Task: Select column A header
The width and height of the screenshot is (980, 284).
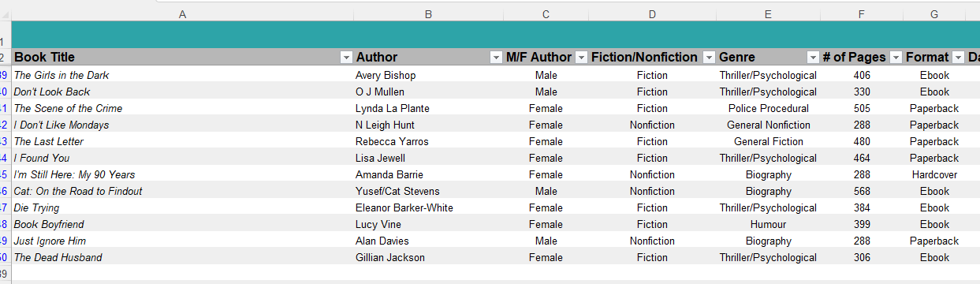Action: (183, 14)
